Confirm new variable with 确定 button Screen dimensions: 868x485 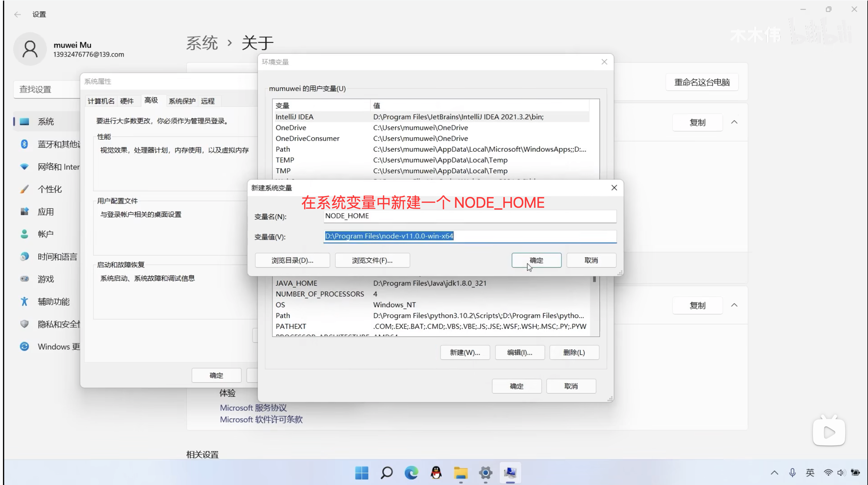pyautogui.click(x=536, y=260)
